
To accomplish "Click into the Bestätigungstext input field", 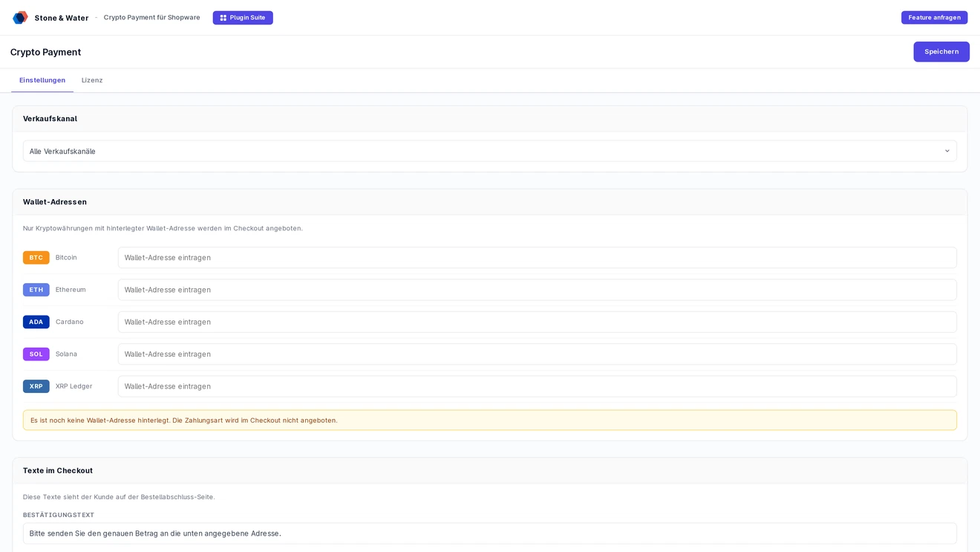I will click(x=490, y=533).
